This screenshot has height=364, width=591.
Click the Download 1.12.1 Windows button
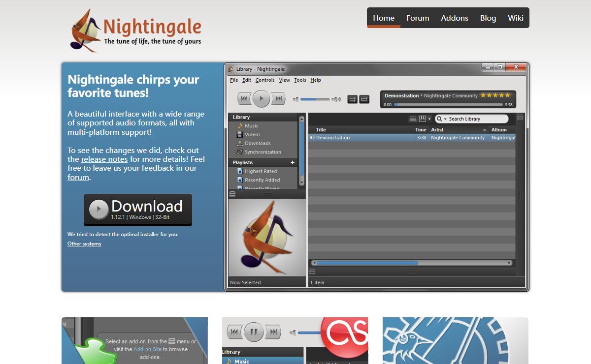click(138, 210)
